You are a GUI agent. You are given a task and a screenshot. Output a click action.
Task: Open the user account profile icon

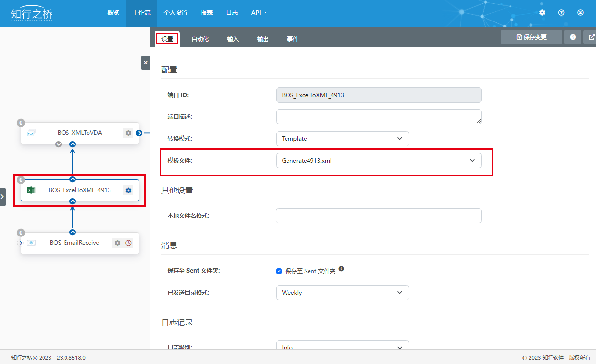pyautogui.click(x=580, y=13)
